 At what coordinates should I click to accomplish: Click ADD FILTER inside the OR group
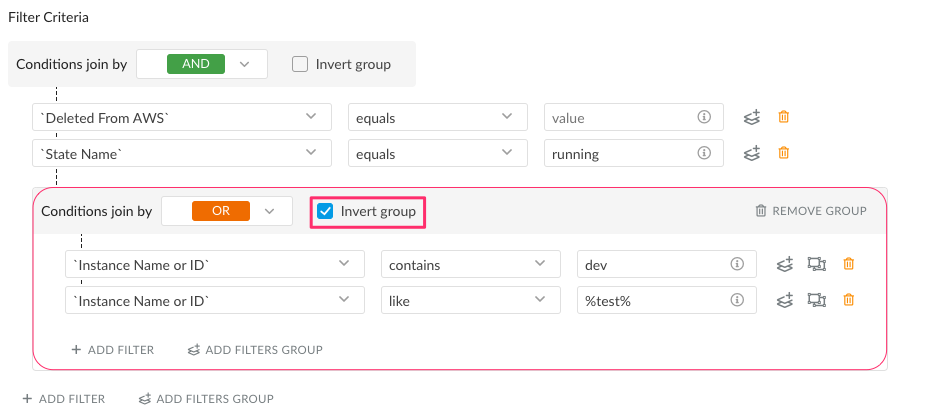coord(113,350)
